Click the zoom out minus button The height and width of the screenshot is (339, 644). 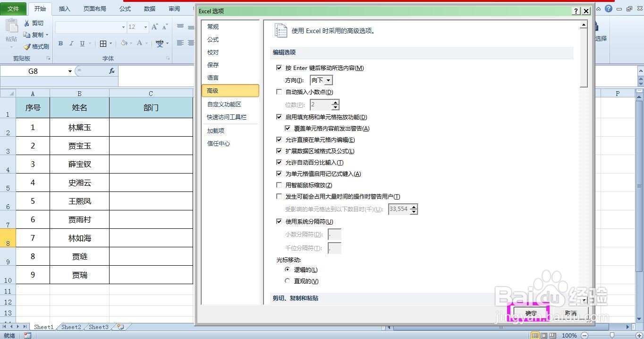click(584, 335)
